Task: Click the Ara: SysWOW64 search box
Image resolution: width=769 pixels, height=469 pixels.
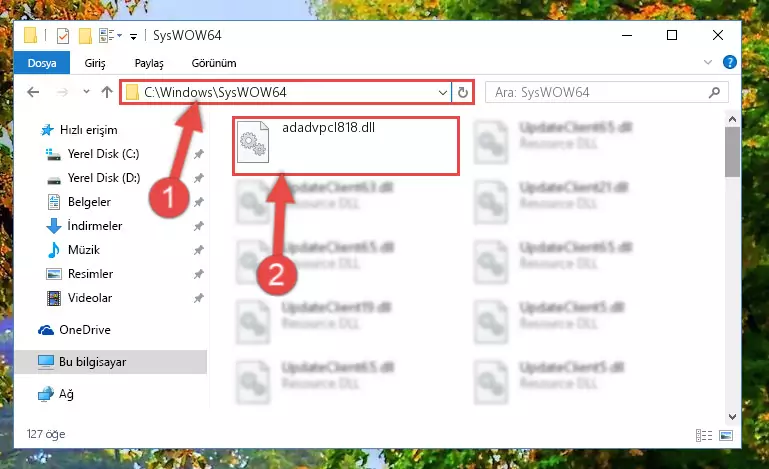Action: point(606,92)
